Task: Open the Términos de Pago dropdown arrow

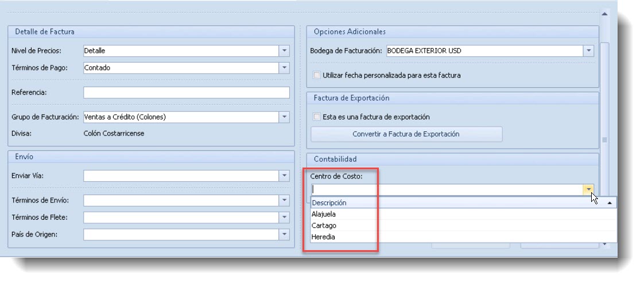Action: 284,68
